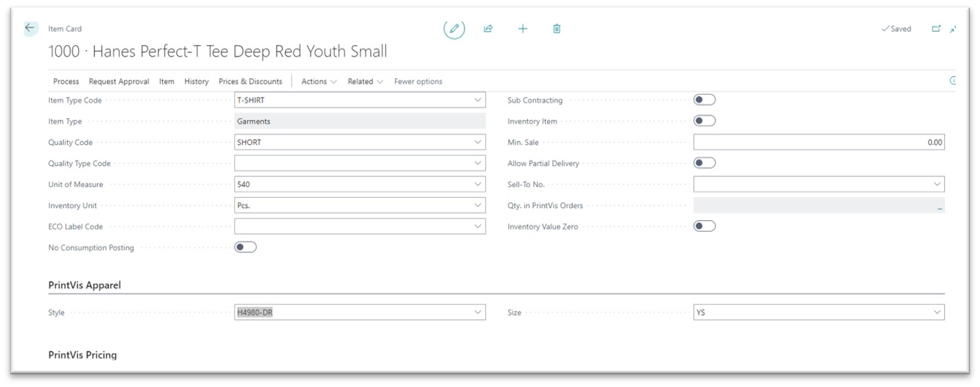Screen dimensions: 980x387
Task: Click Qty. in PrintVis Orders field
Action: point(819,205)
